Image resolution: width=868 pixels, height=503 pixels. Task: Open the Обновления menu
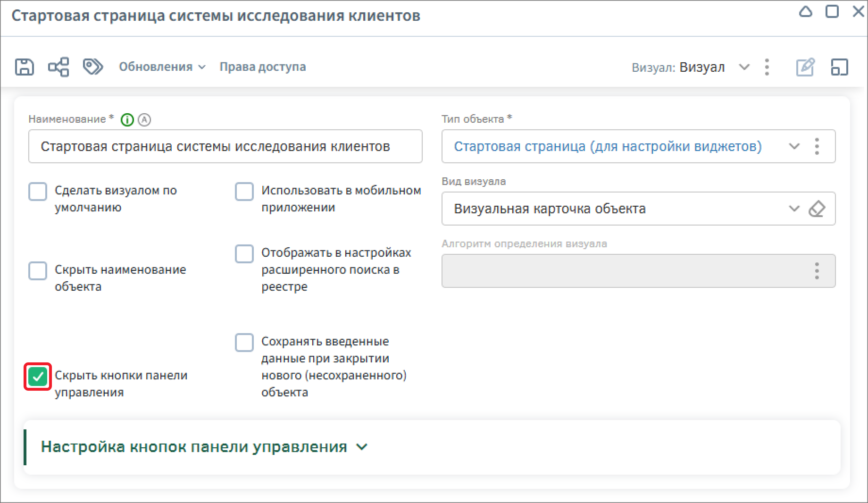click(162, 67)
